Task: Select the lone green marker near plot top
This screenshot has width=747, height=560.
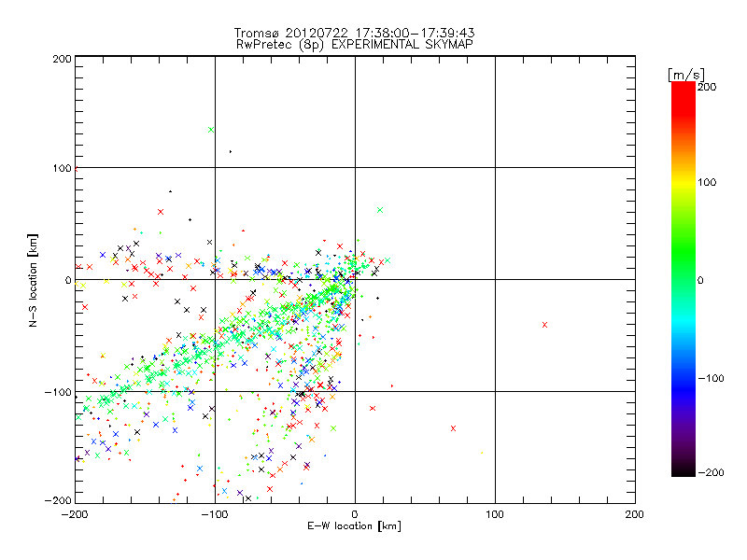Action: 211,130
